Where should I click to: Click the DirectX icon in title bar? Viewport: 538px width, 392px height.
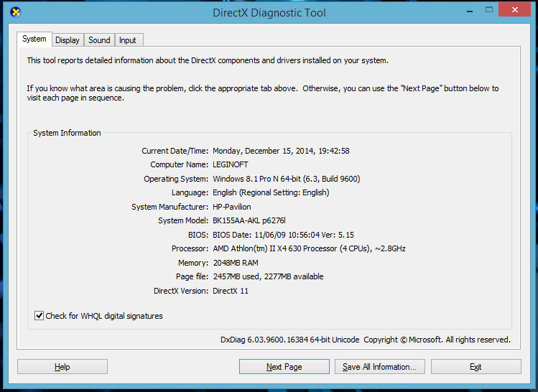pyautogui.click(x=15, y=12)
